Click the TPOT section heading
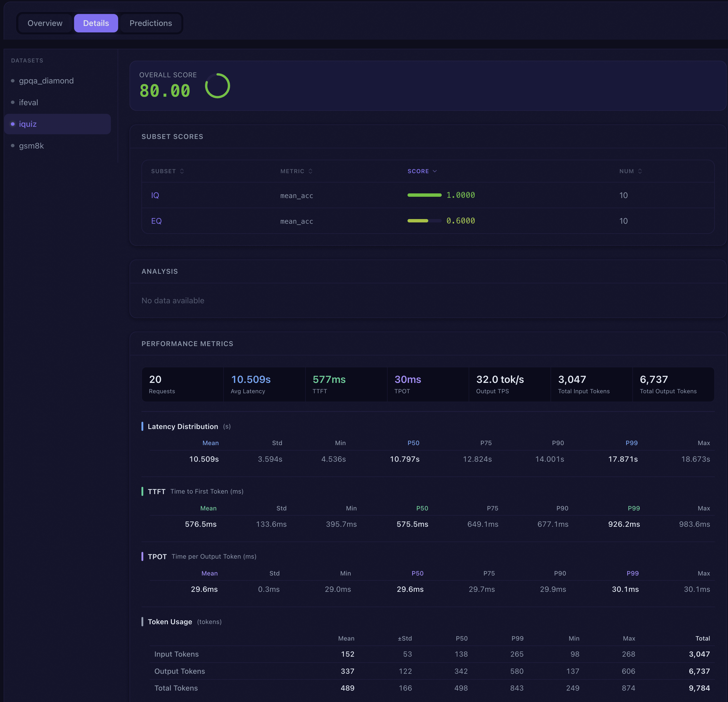The height and width of the screenshot is (702, 728). [x=157, y=556]
